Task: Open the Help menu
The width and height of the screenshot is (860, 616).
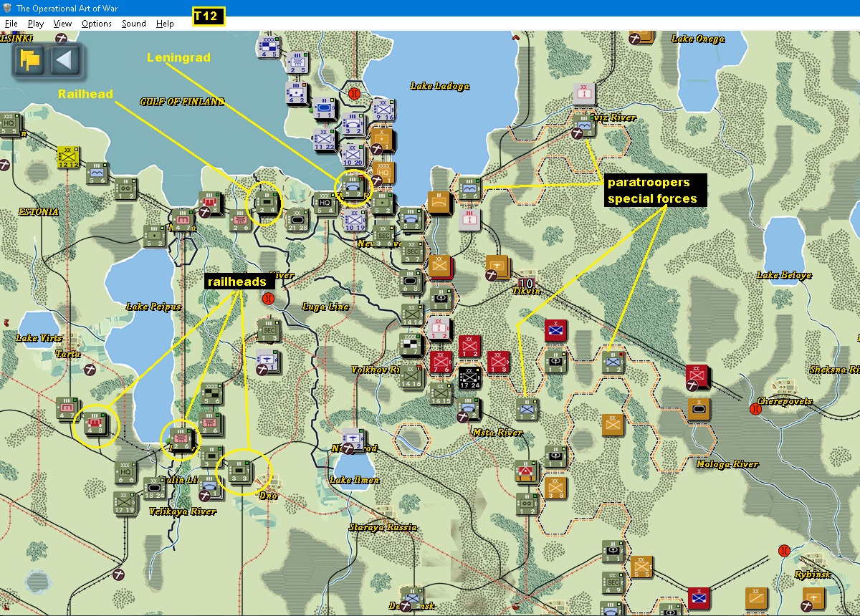Action: coord(165,24)
